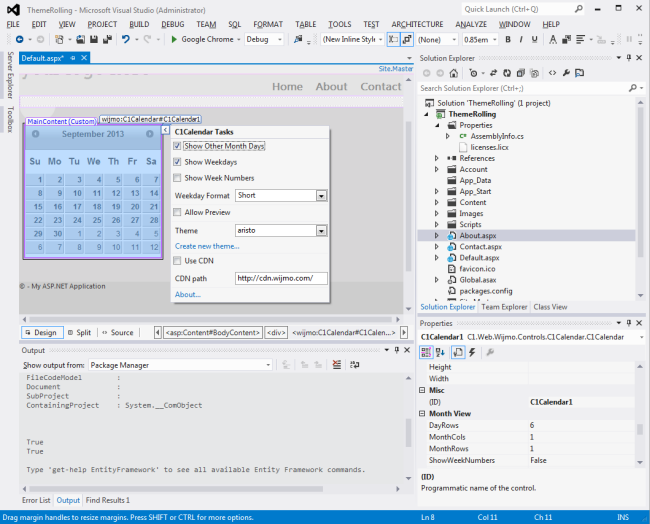The image size is (650, 524).
Task: Switch to the Team Explorer tab
Action: [x=504, y=307]
